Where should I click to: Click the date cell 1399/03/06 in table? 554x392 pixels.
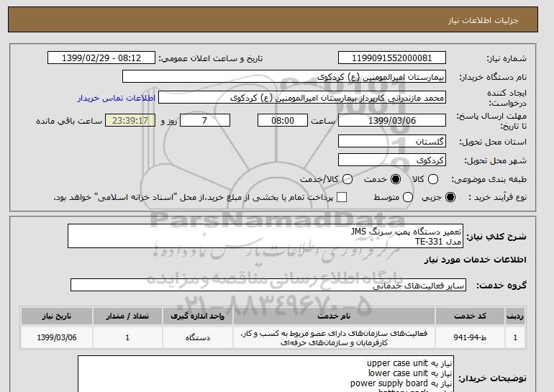[x=57, y=337]
